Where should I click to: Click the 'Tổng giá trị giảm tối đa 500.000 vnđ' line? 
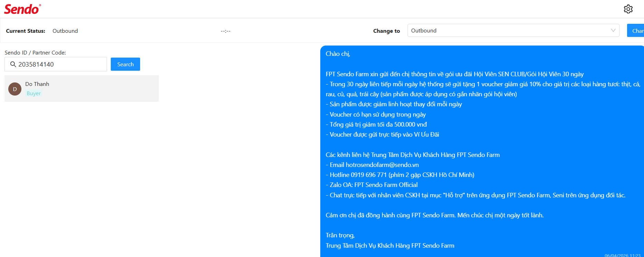pos(376,125)
